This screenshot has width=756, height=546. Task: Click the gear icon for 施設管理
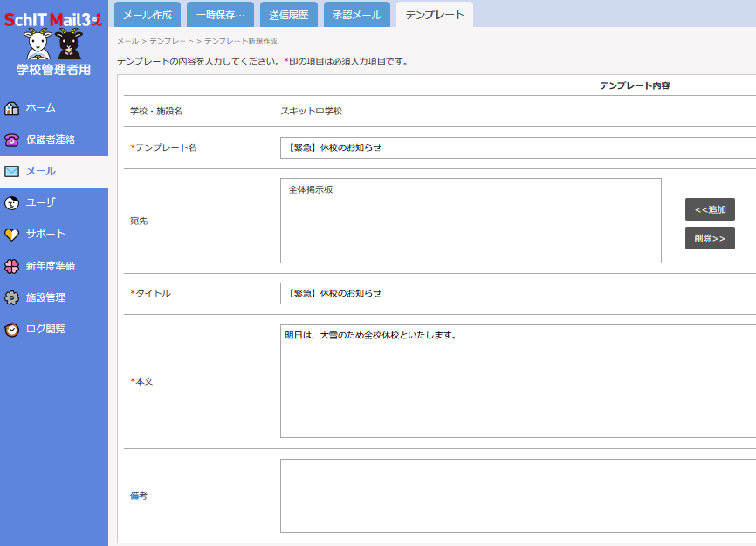pos(12,297)
